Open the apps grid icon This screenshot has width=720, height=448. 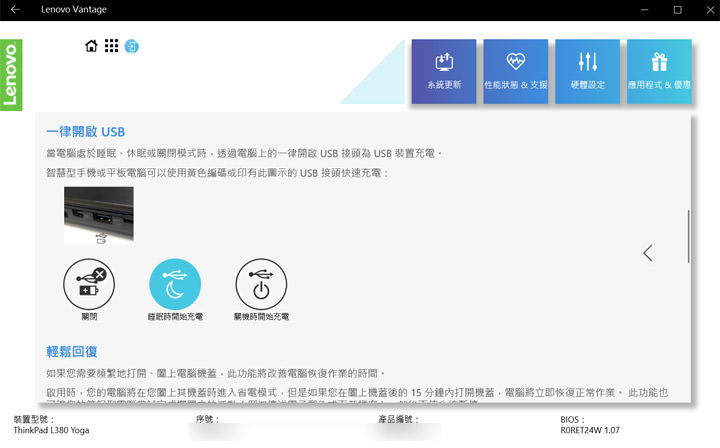click(111, 46)
